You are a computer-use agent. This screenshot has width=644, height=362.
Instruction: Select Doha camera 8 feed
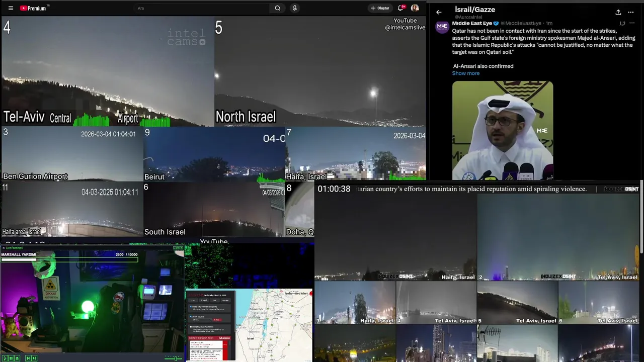[x=300, y=209]
